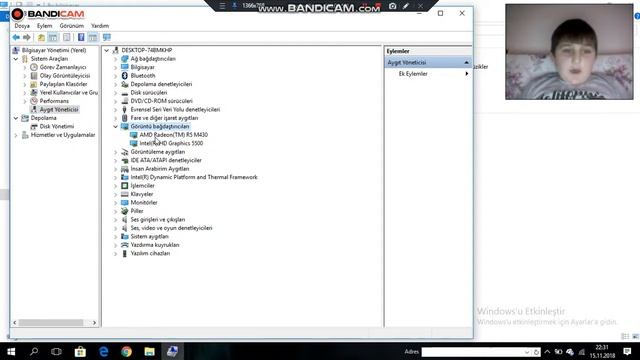Click left pane horizontal scrollbar left arrow

[15, 323]
